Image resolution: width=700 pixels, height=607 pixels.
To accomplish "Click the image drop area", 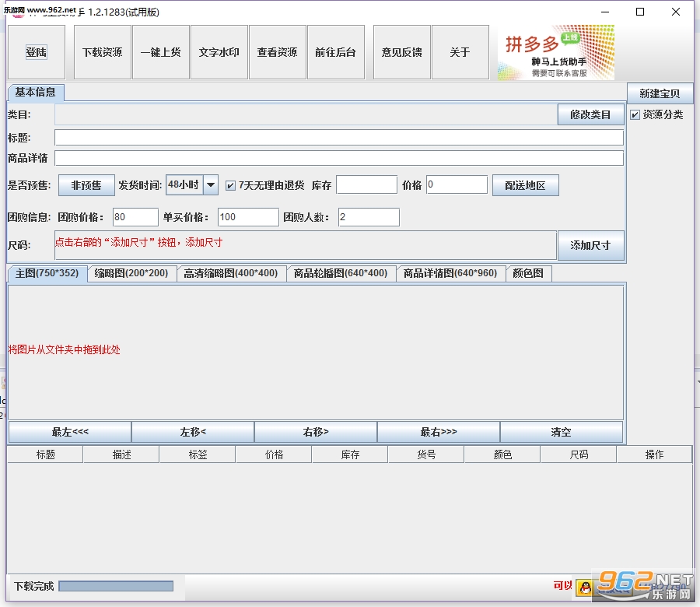I will coord(316,352).
